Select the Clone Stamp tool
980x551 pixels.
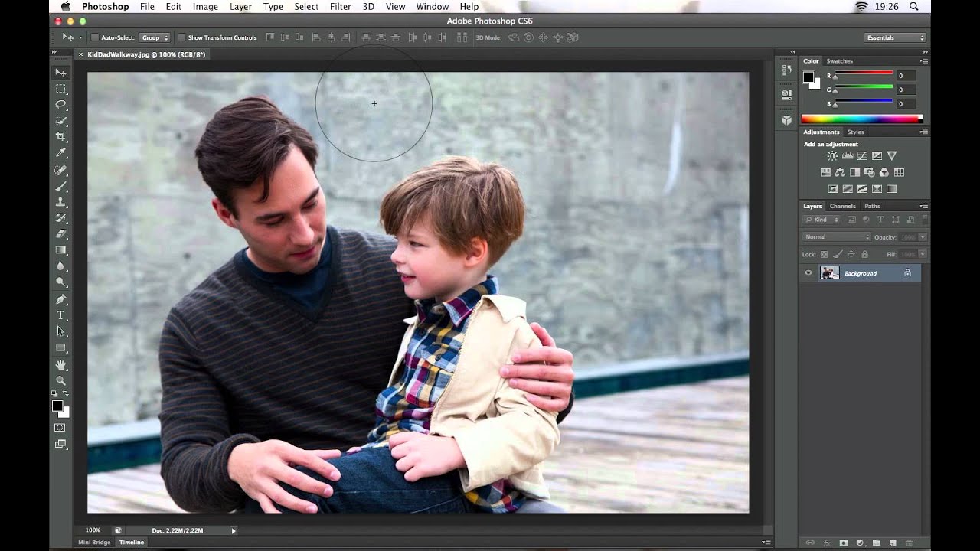pyautogui.click(x=60, y=202)
